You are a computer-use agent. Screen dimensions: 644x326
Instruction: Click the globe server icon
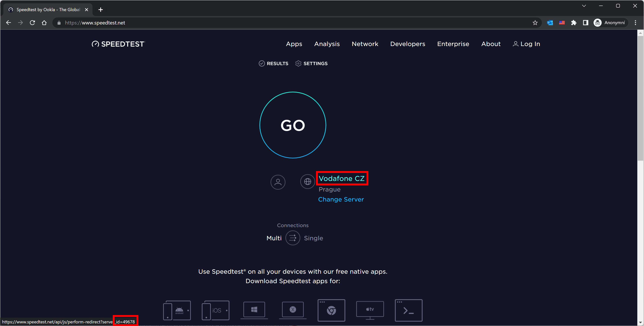(x=308, y=182)
